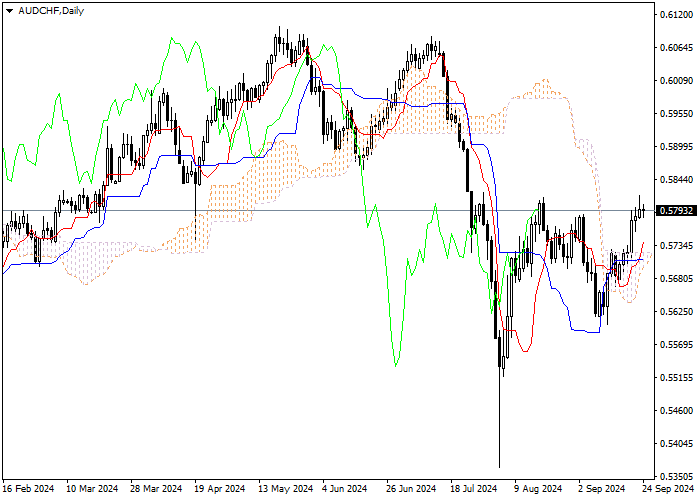
Task: Click the 0.58440 price axis label
Action: point(676,180)
